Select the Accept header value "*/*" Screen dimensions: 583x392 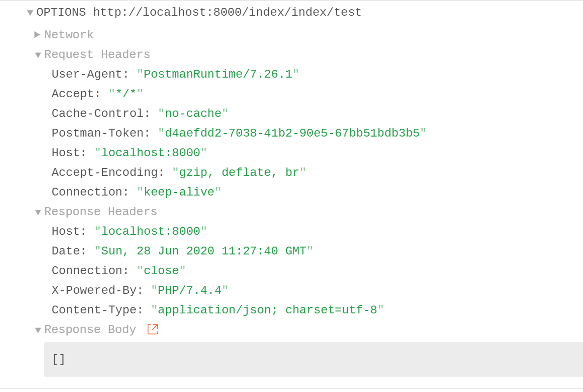pyautogui.click(x=126, y=94)
